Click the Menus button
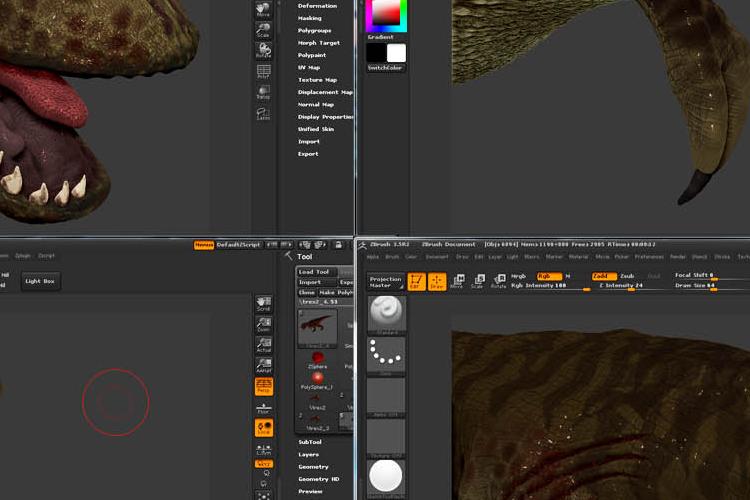The image size is (750, 500). coord(204,245)
